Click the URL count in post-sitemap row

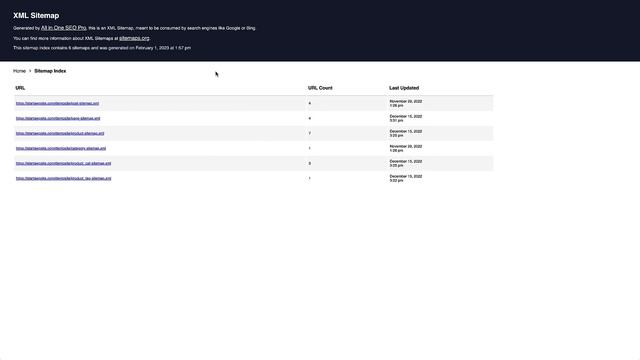click(x=309, y=103)
